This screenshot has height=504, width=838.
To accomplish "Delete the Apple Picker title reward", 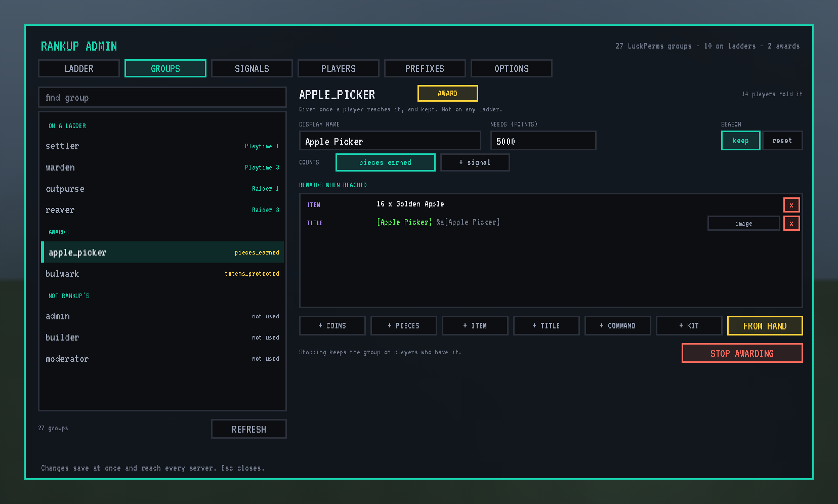I will point(791,223).
